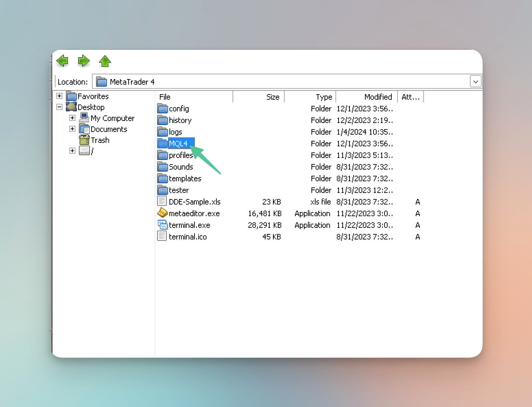The image size is (532, 407).
Task: Click the 'My Computer' tree label
Action: 113,118
